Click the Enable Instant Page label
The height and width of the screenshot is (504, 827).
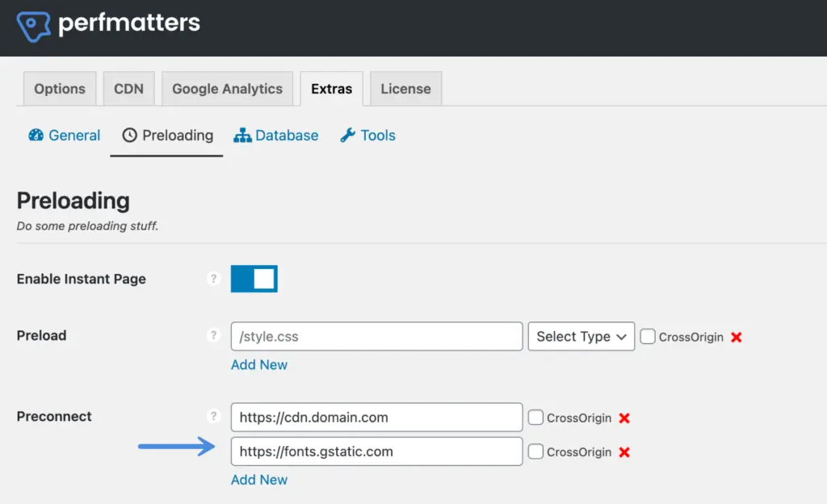(x=82, y=279)
